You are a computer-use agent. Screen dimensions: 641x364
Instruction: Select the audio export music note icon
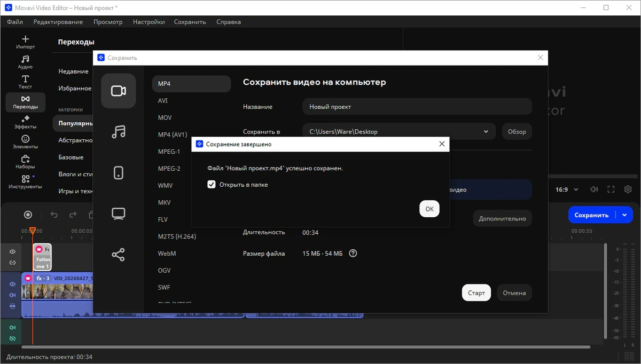119,132
